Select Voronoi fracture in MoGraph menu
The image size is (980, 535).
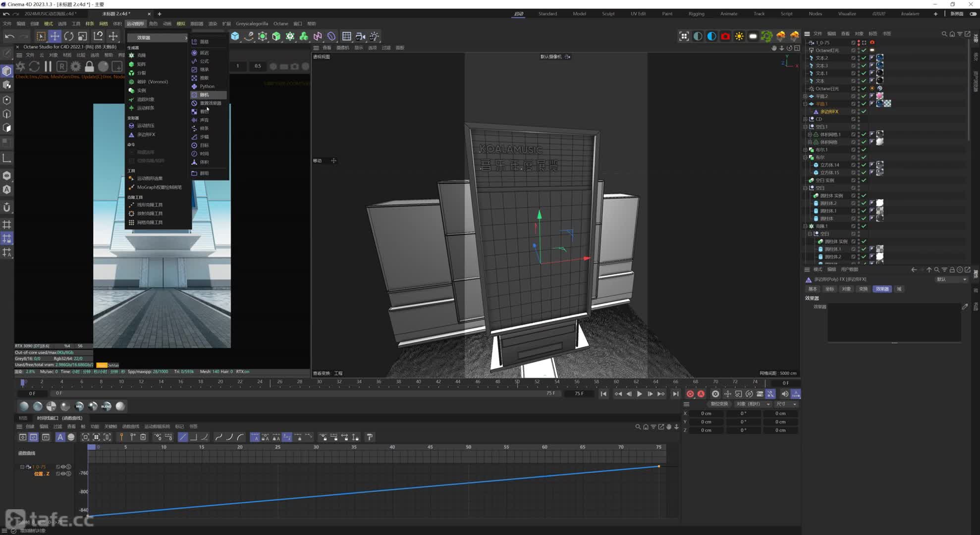click(x=153, y=82)
